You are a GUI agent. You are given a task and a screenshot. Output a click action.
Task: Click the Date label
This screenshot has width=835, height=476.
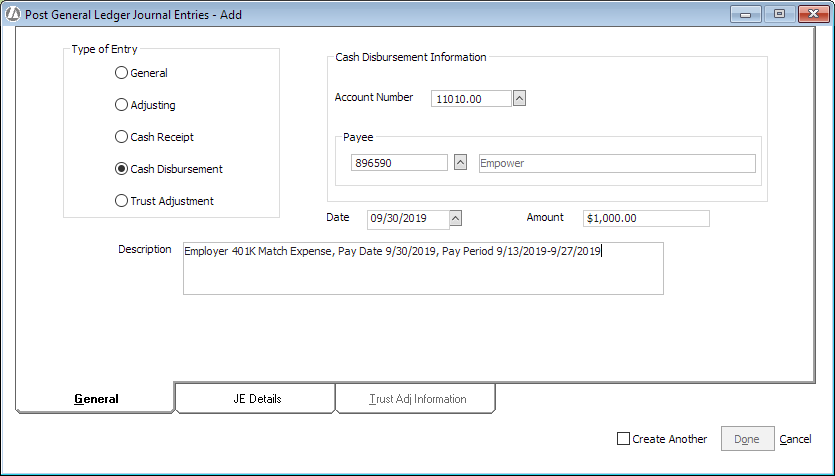tap(338, 217)
